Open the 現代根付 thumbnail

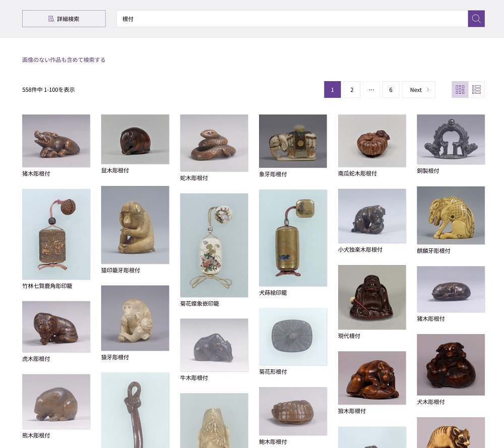coord(372,297)
